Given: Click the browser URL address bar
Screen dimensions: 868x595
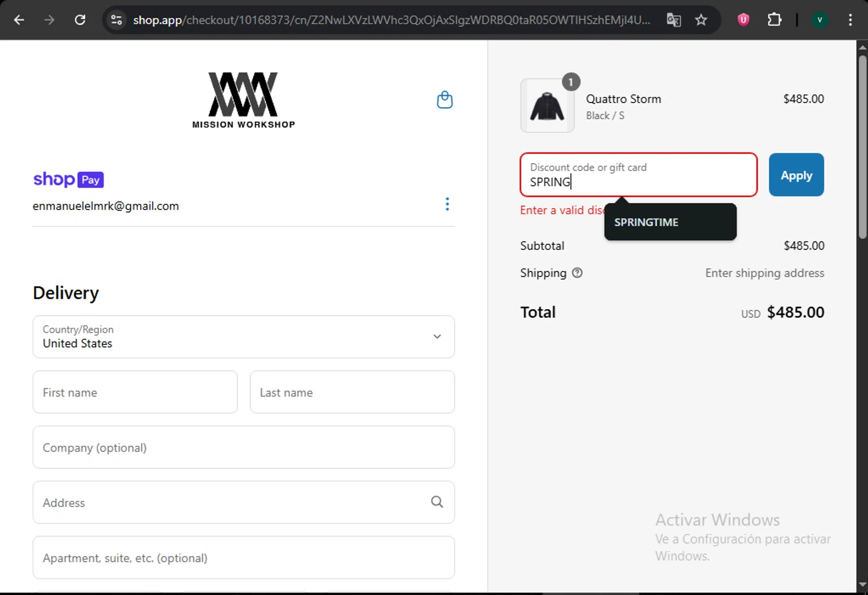Looking at the screenshot, I should pyautogui.click(x=391, y=20).
